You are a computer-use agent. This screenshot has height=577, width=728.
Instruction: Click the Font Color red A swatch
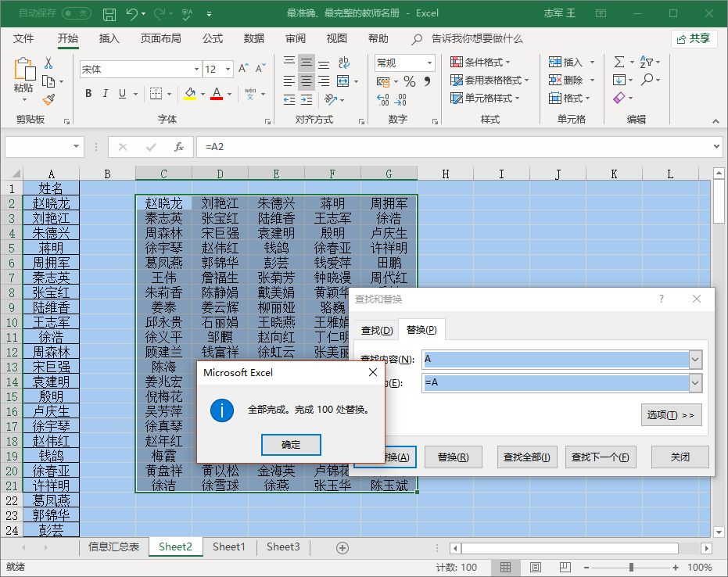(x=217, y=93)
